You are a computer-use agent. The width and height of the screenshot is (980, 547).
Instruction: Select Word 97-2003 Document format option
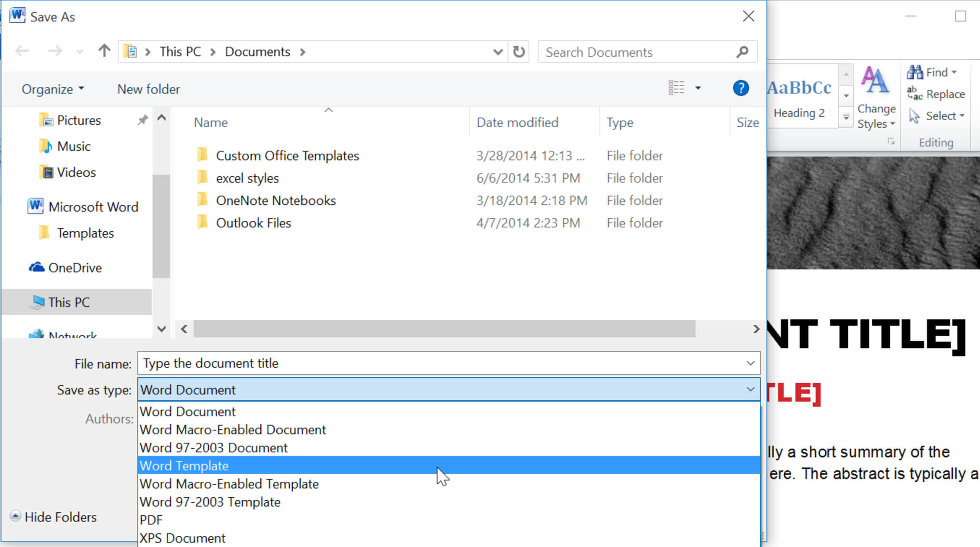214,447
